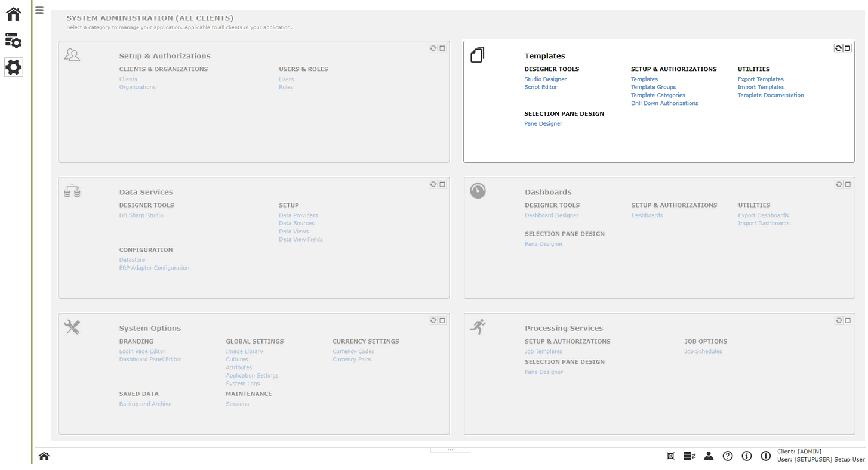The image size is (868, 470).
Task: Click the home icon in the bottom bar
Action: pos(44,456)
